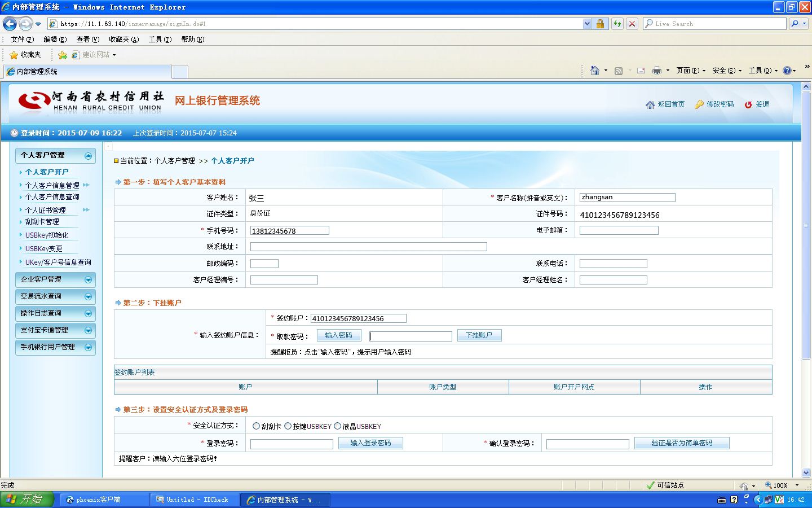Click the 下挂账户 button
The width and height of the screenshot is (812, 508).
click(479, 335)
